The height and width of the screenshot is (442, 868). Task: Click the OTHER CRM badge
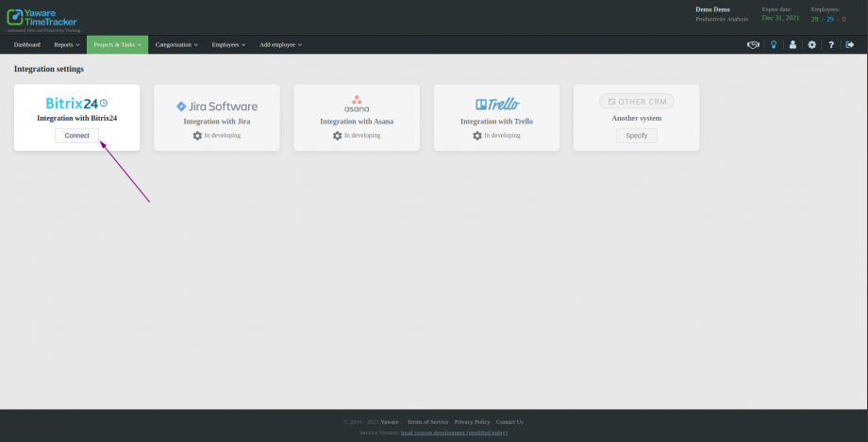pyautogui.click(x=637, y=101)
